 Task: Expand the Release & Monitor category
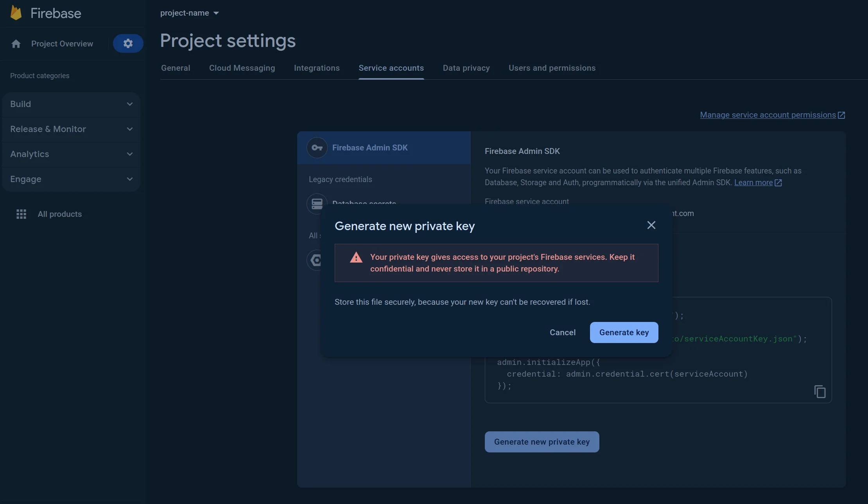pos(71,129)
